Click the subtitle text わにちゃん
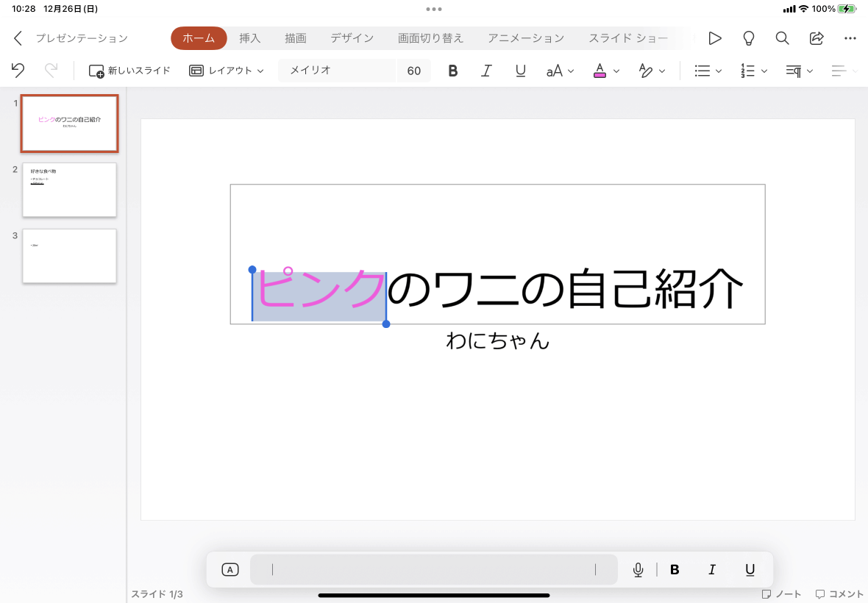This screenshot has height=603, width=868. point(498,340)
